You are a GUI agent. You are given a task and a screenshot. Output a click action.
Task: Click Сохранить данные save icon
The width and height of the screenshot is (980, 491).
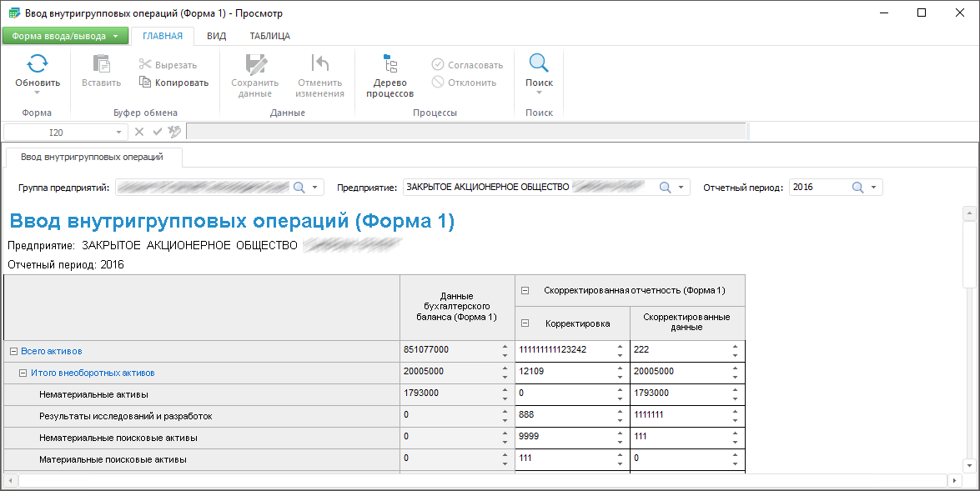254,63
